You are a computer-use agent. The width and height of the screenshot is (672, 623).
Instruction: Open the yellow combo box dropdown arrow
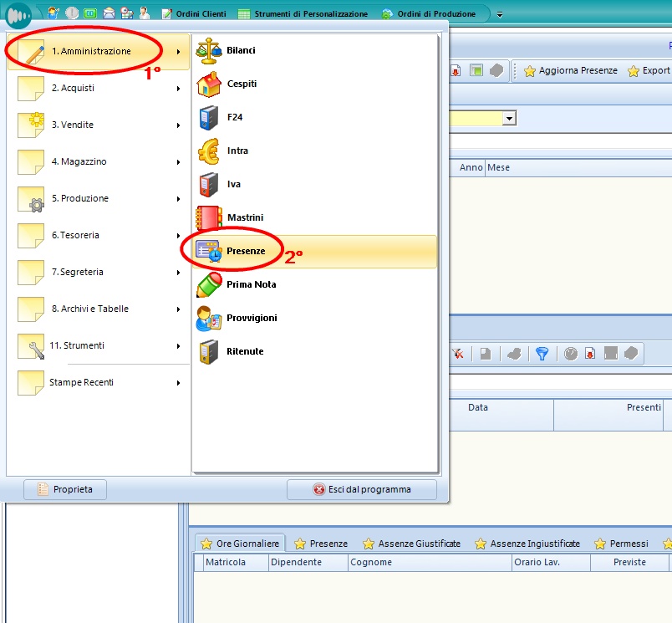tap(508, 119)
